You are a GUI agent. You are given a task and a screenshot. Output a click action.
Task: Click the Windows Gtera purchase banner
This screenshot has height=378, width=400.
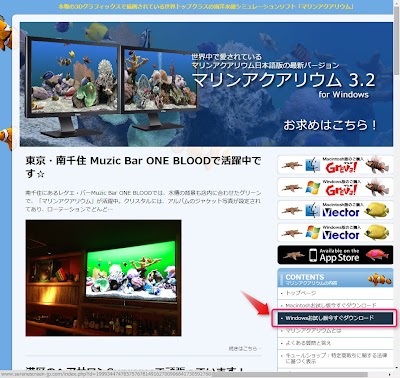pyautogui.click(x=335, y=187)
